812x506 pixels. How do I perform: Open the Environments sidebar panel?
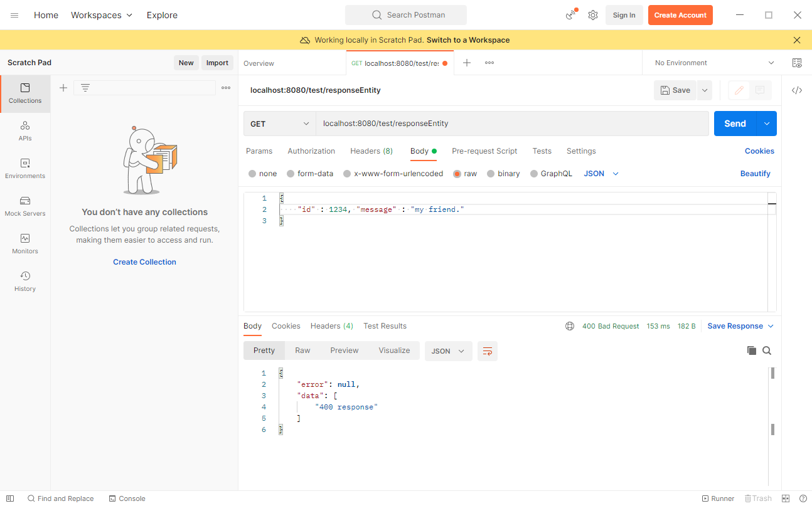pos(25,169)
